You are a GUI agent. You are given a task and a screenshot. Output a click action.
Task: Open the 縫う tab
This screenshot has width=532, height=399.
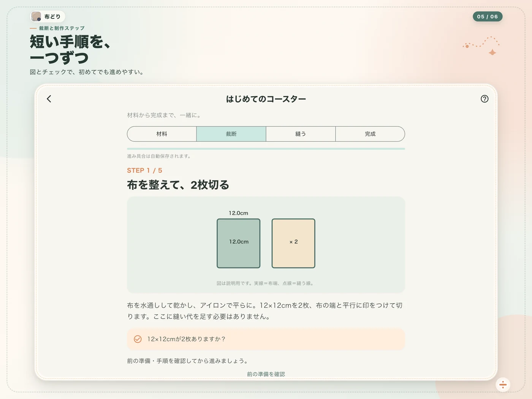(x=301, y=134)
